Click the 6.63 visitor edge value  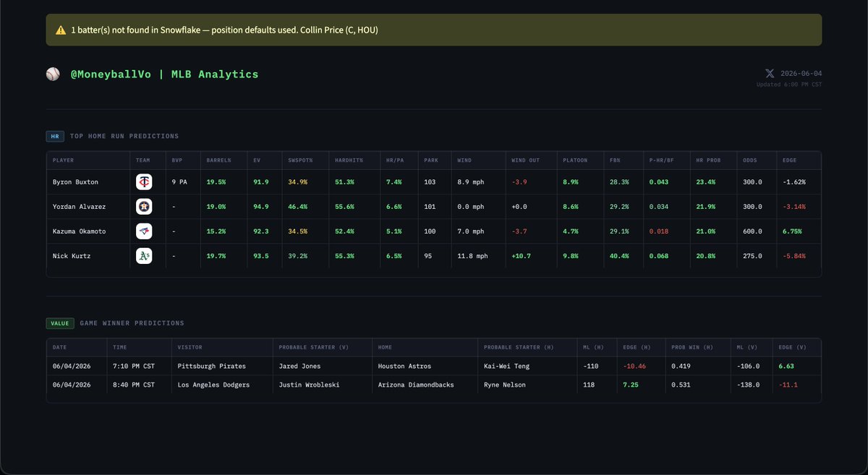[786, 366]
